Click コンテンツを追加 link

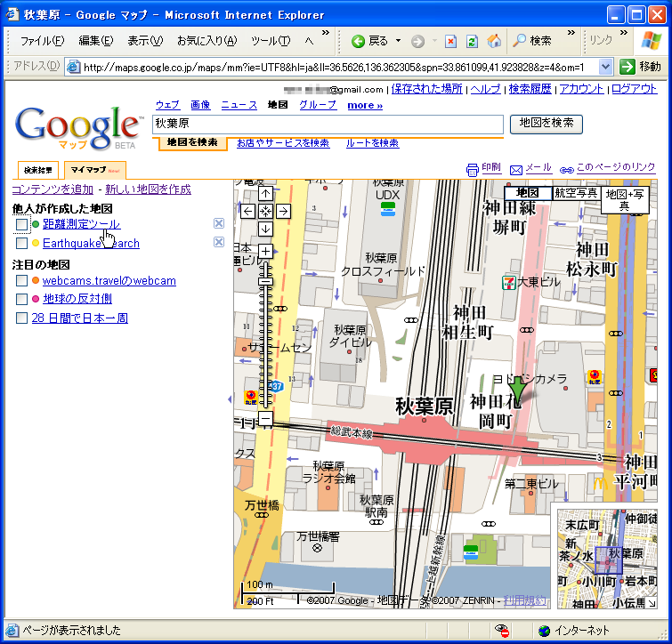click(x=53, y=189)
